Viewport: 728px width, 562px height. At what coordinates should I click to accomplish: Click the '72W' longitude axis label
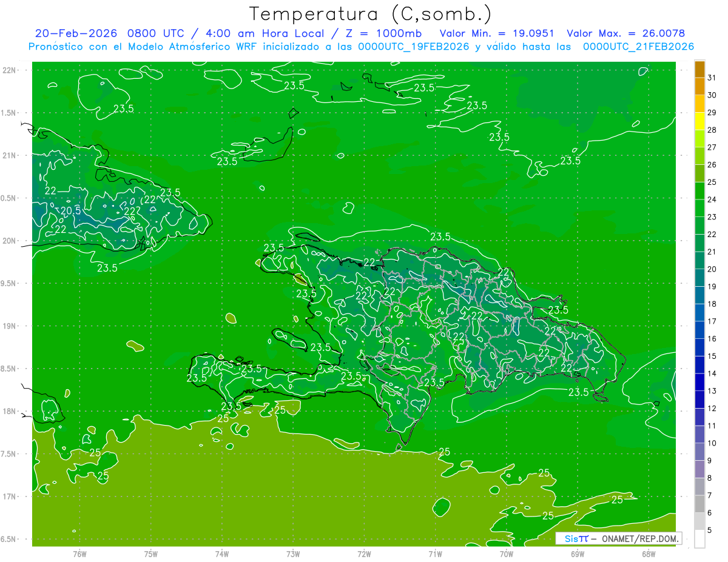(364, 554)
